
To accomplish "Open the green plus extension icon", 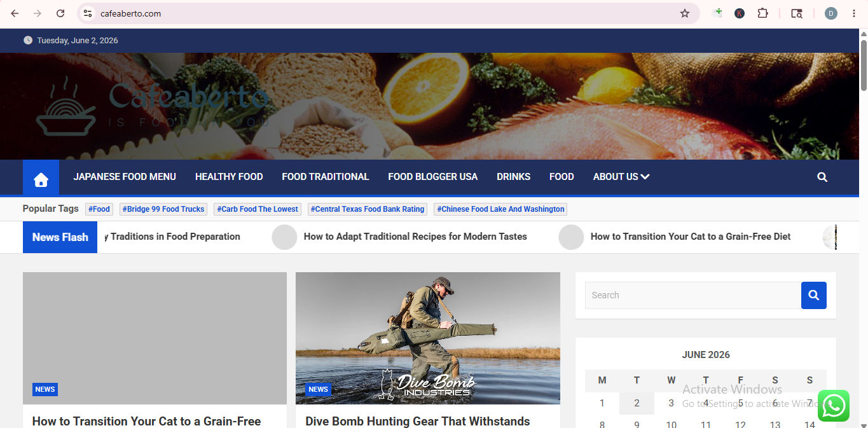I will coord(717,13).
